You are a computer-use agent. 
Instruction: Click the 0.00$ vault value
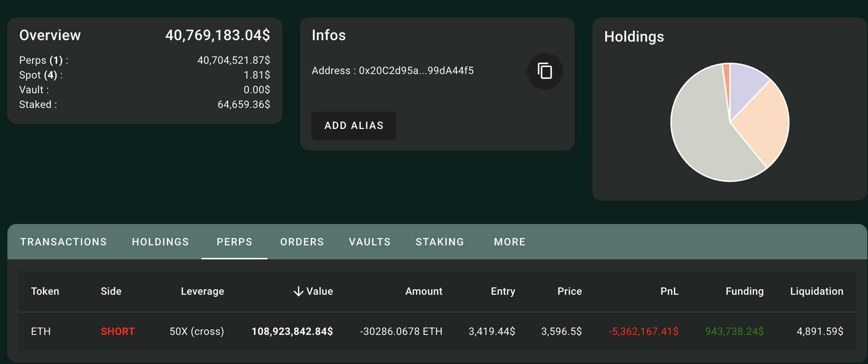click(x=257, y=90)
